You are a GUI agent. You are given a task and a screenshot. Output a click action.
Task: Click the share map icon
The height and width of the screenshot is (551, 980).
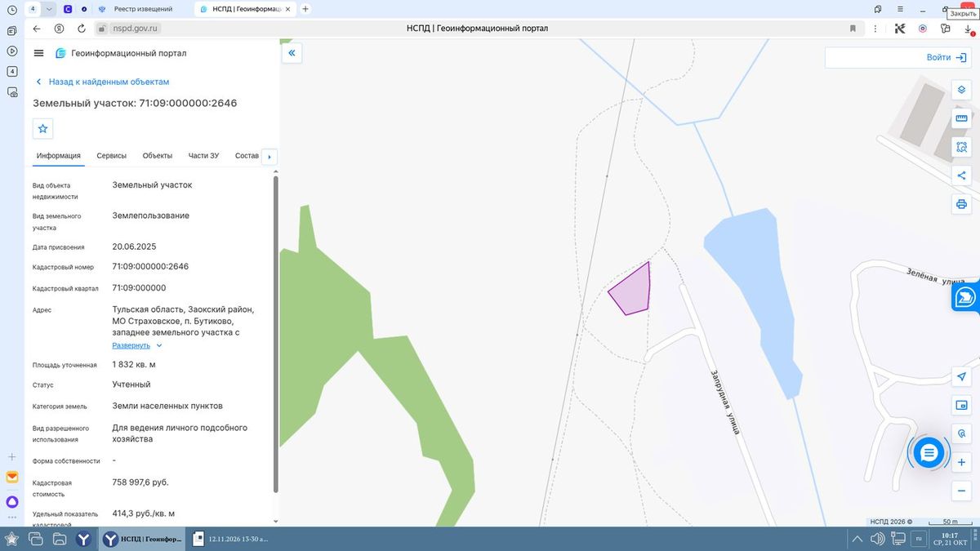(961, 175)
